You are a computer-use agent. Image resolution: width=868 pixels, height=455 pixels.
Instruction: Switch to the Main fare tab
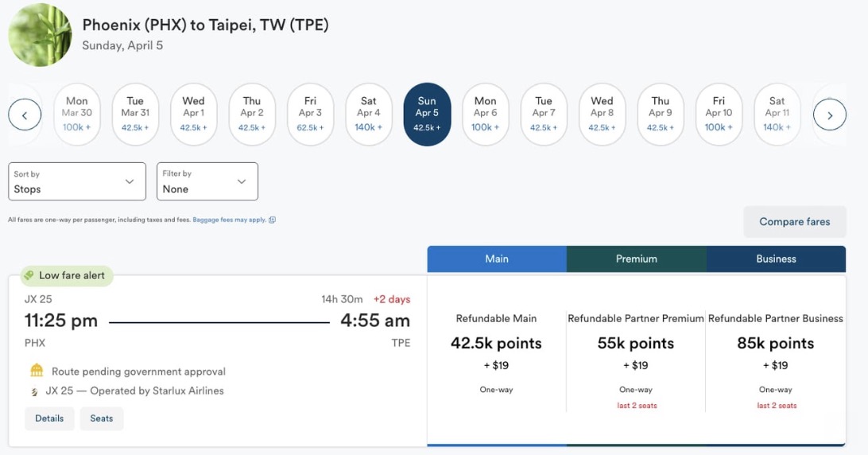click(x=497, y=259)
